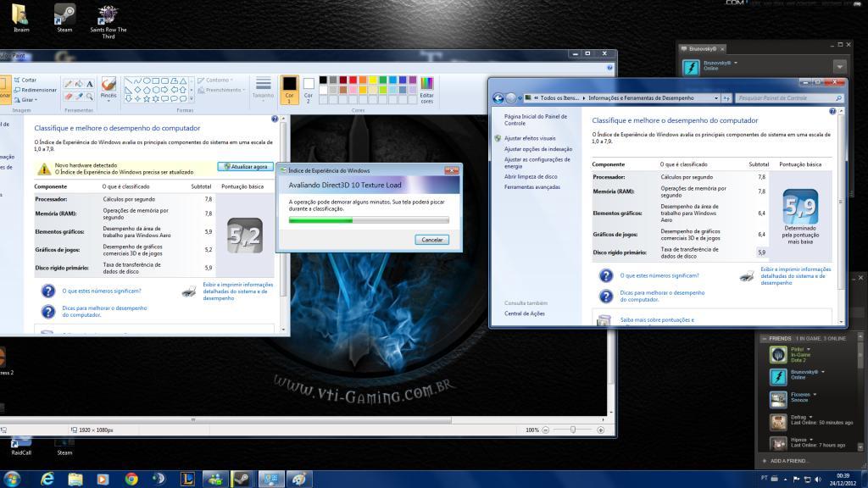Open the dropdown for the Dota 2 in-game friend
Image resolution: width=868 pixels, height=488 pixels.
tap(808, 349)
